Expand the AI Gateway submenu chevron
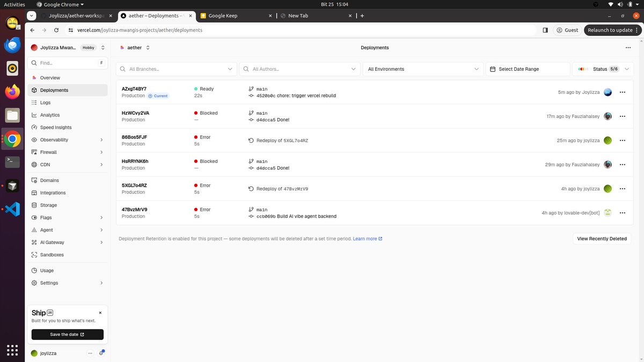 [101, 242]
